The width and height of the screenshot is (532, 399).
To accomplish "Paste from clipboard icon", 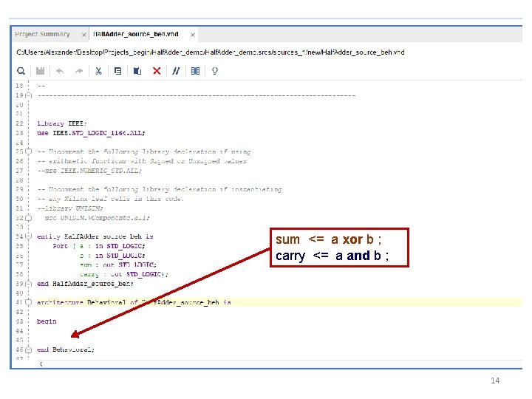I will tap(137, 71).
